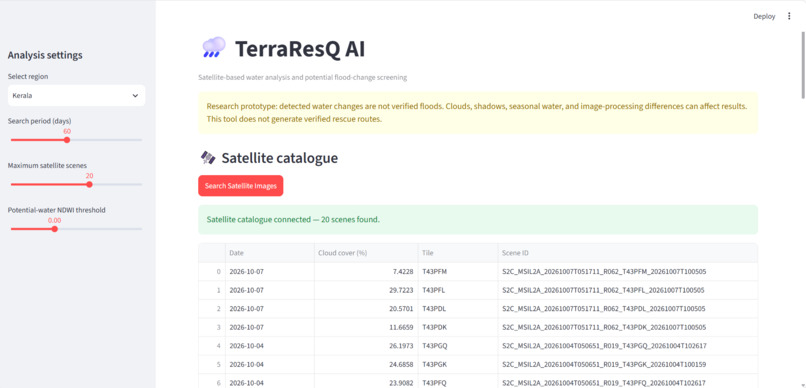Image resolution: width=806 pixels, height=388 pixels.
Task: Click the Search Satellite Images button
Action: point(241,186)
